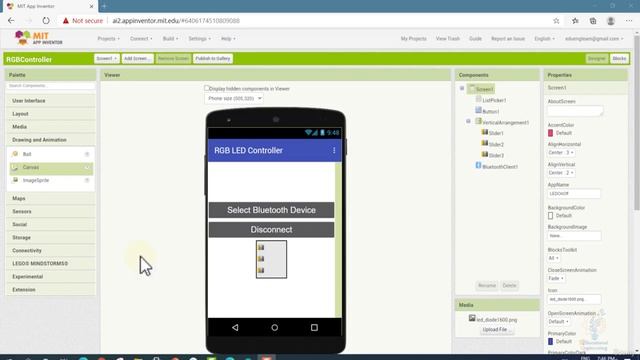Select the Ball component icon in the palette
Screen dimensions: 640x360
click(15, 154)
